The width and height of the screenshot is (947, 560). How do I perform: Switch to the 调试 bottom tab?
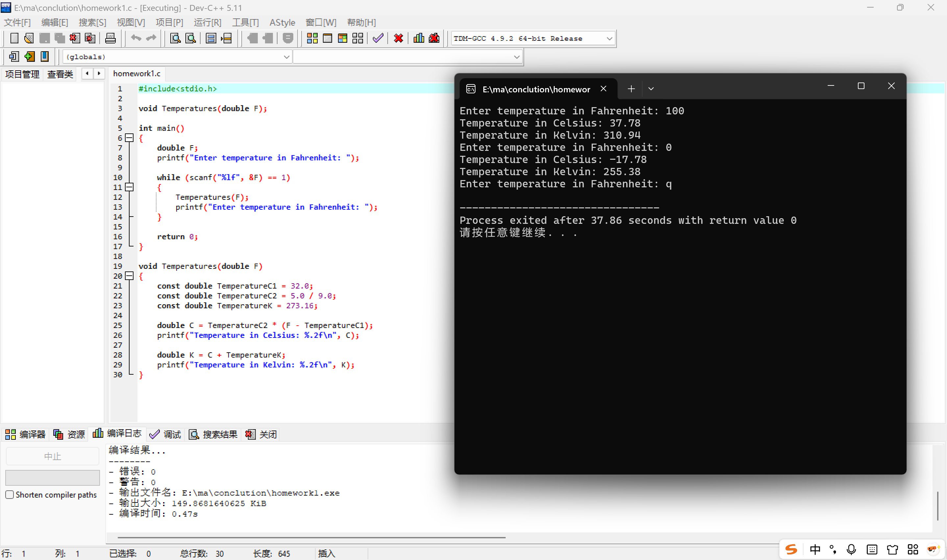coord(165,434)
